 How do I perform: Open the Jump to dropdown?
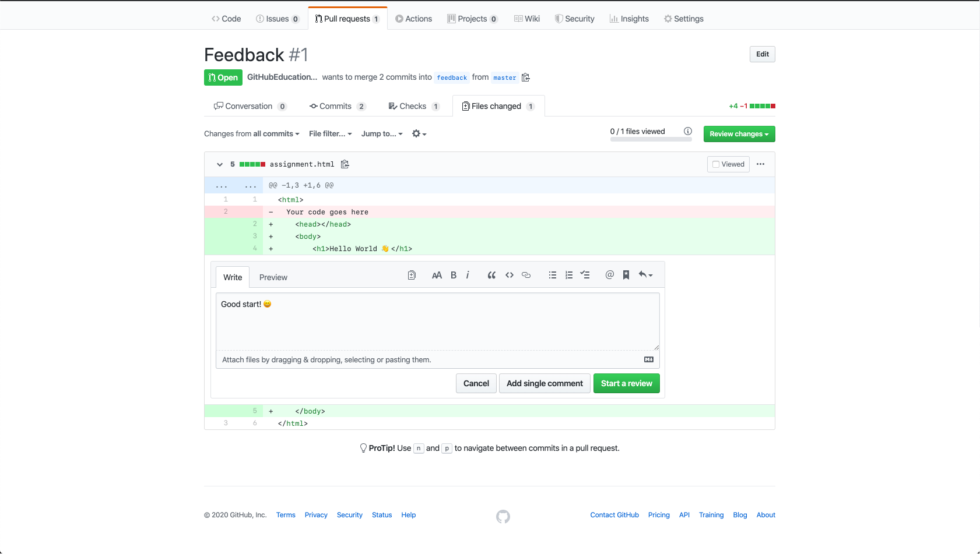(382, 134)
